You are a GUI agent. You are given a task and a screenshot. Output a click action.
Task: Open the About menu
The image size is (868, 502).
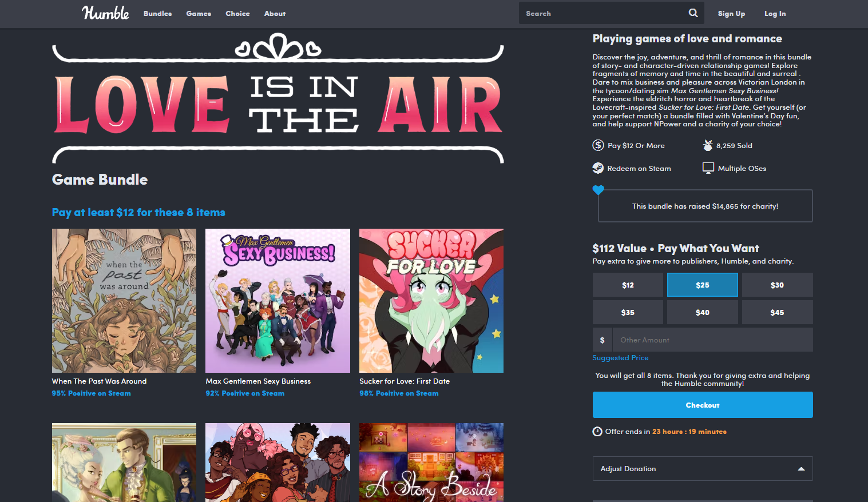pyautogui.click(x=275, y=14)
